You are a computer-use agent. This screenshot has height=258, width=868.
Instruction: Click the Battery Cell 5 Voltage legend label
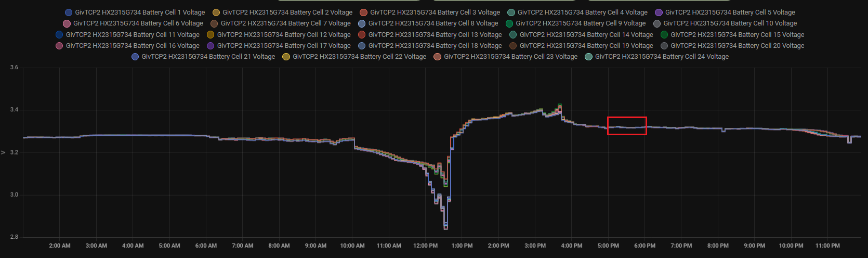click(730, 12)
